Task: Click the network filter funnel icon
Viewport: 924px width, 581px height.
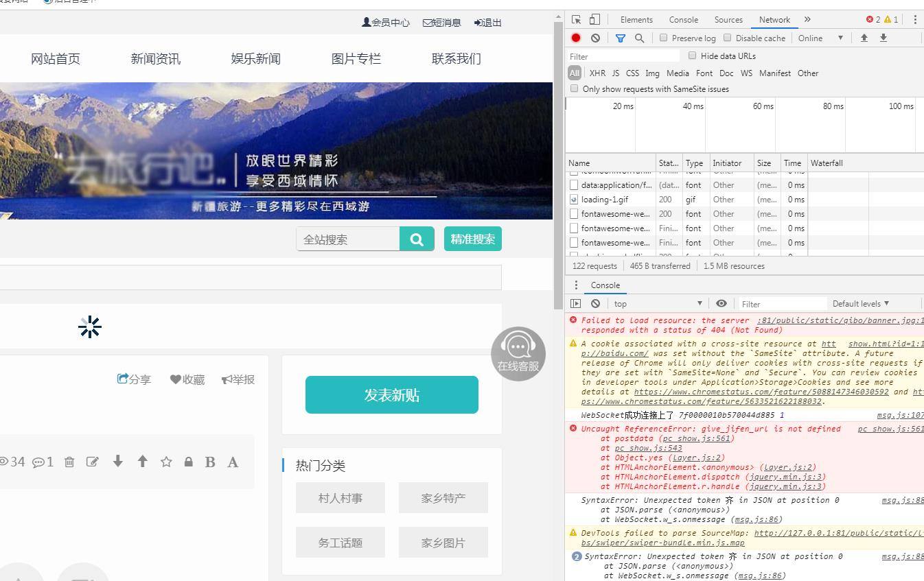Action: 620,38
